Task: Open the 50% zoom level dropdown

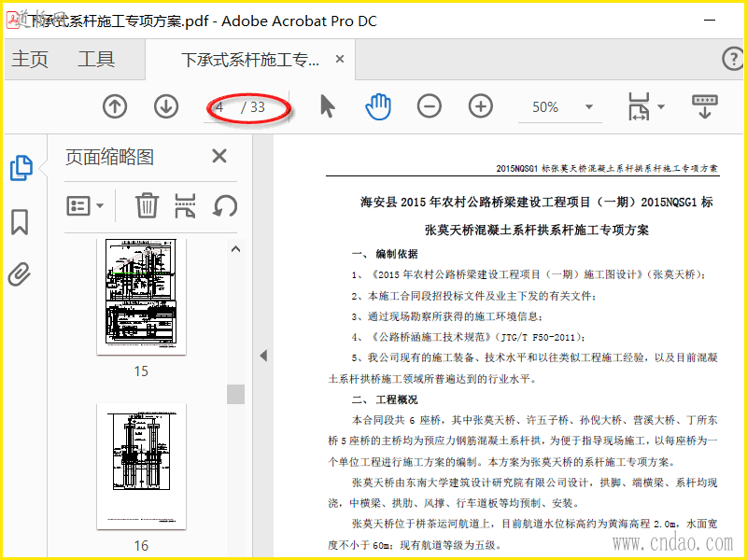Action: 589,106
